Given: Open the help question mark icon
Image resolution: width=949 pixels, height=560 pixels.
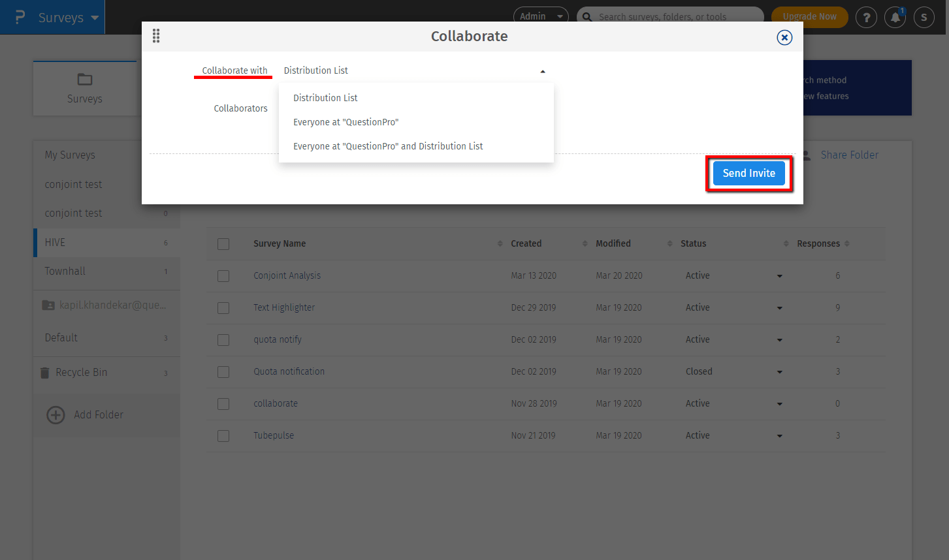Looking at the screenshot, I should coord(866,18).
